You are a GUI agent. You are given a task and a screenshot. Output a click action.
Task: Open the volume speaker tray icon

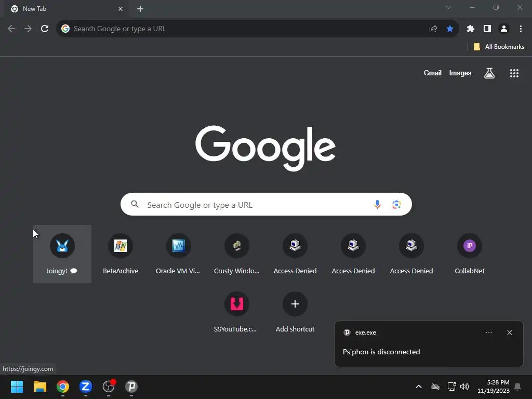point(464,387)
